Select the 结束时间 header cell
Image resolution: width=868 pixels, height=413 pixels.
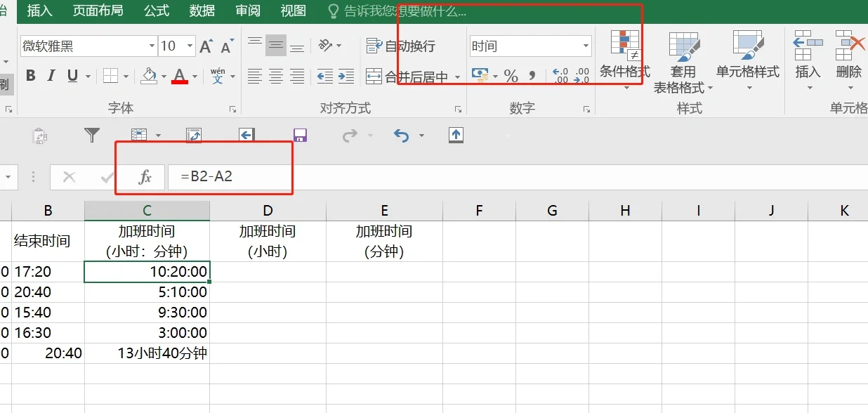click(x=48, y=241)
